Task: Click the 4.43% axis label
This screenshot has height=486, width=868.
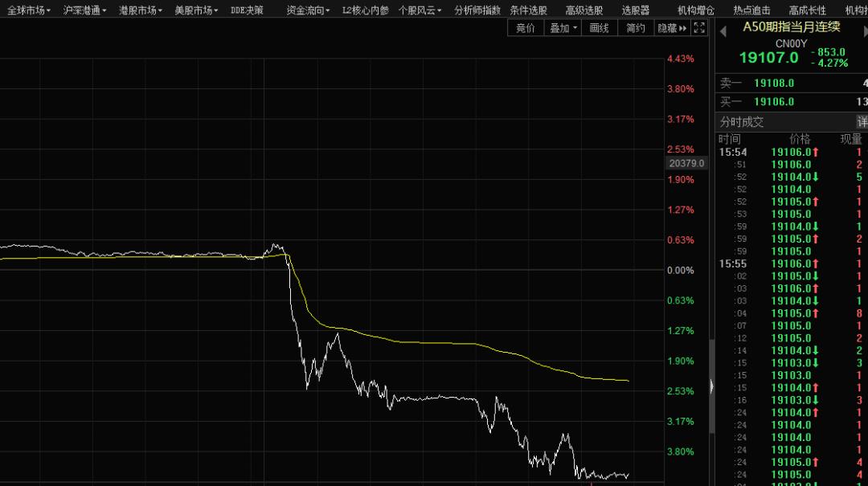Action: pos(681,59)
